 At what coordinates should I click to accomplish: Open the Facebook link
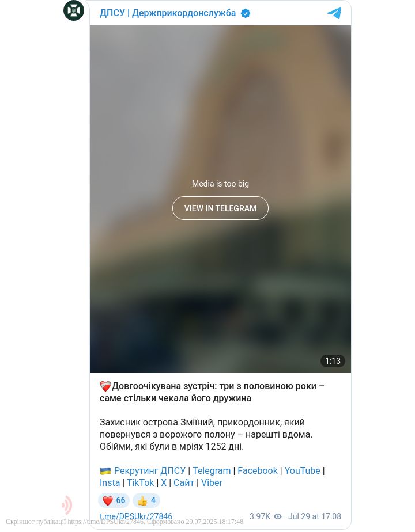tap(258, 470)
